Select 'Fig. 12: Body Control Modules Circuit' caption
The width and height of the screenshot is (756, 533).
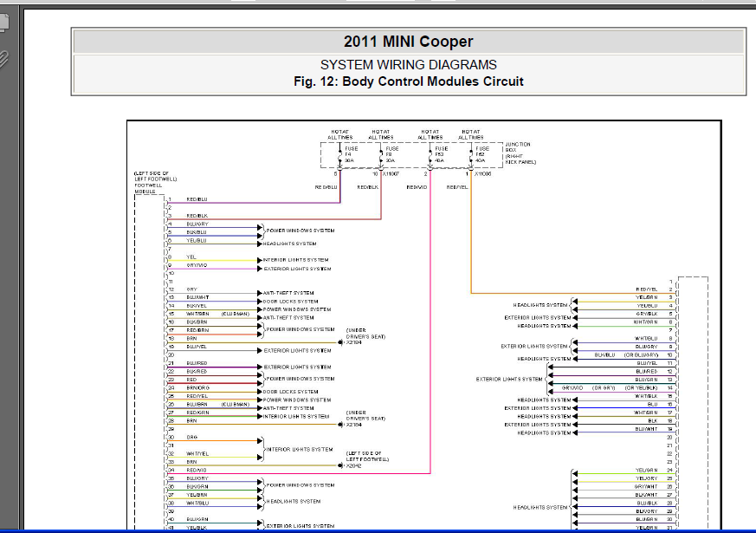click(x=409, y=81)
